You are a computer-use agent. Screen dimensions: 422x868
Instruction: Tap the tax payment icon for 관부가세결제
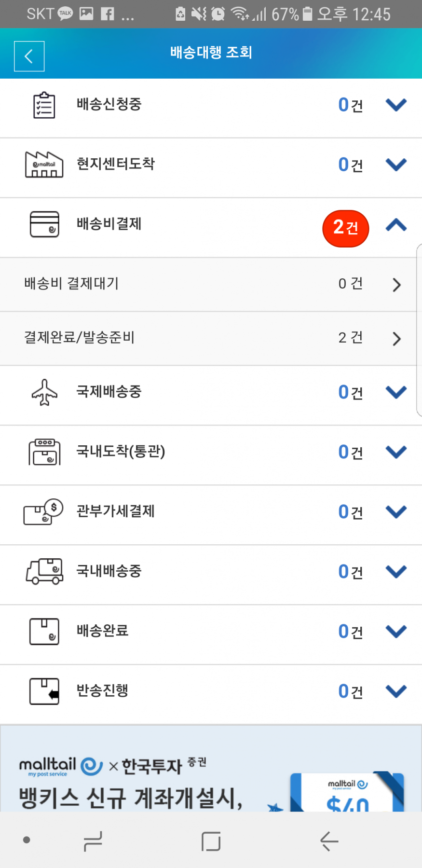click(43, 511)
